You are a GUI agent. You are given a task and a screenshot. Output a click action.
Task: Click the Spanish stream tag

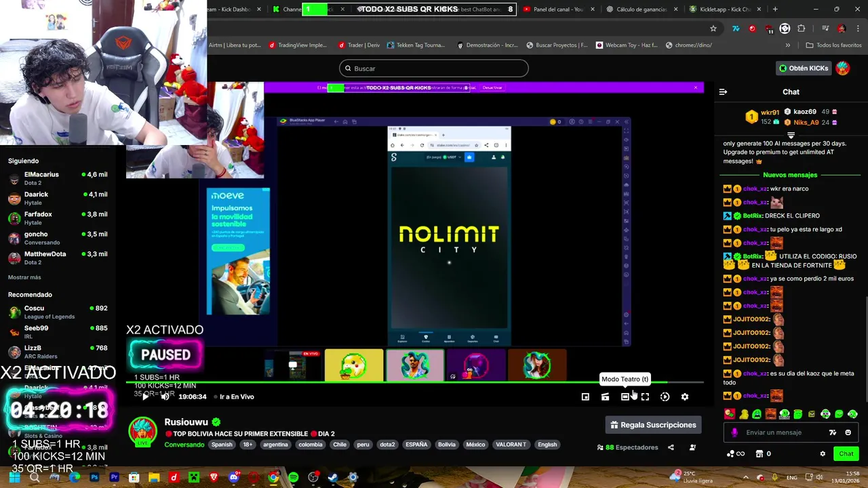[x=222, y=445]
